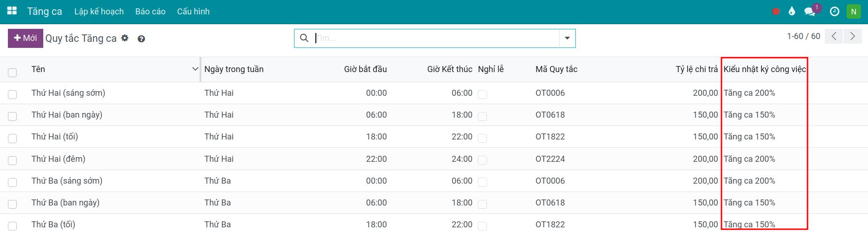This screenshot has width=868, height=232.
Task: Open the apps grid home menu
Action: (12, 11)
